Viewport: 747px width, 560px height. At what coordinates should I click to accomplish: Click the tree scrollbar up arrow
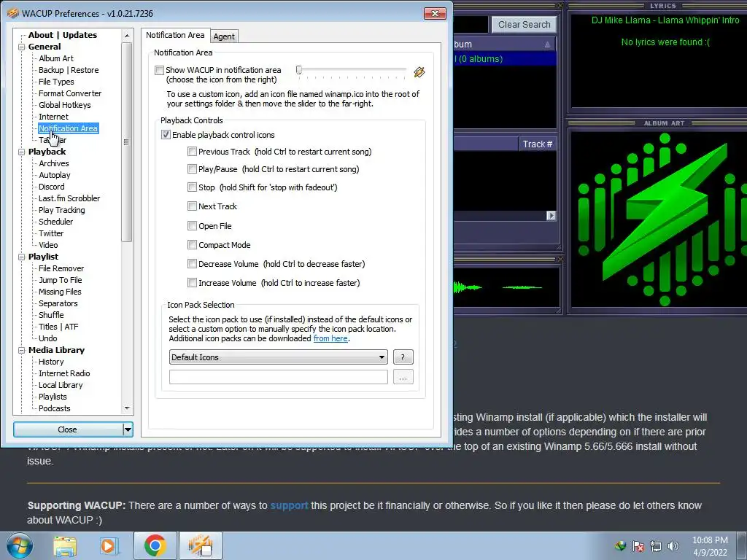tap(127, 36)
